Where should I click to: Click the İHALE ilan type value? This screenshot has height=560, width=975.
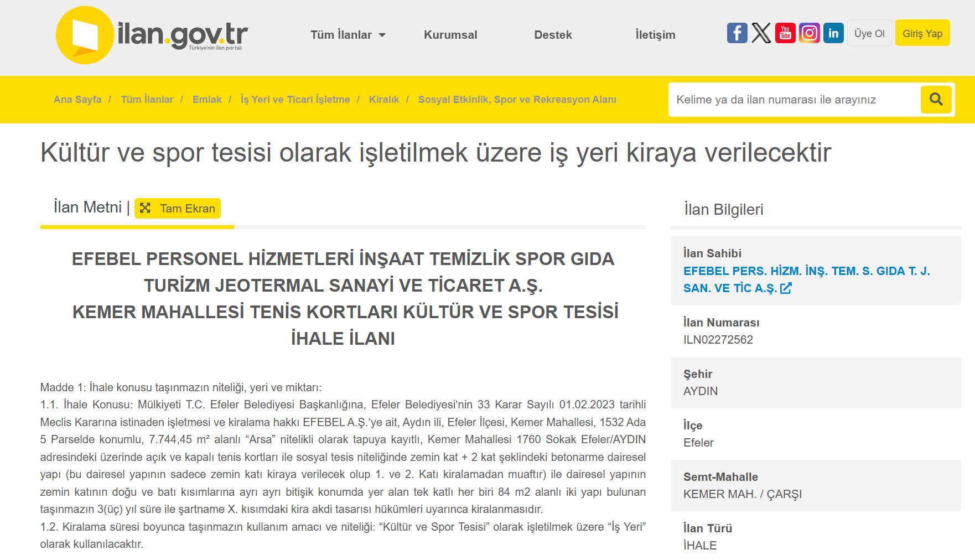(x=700, y=546)
